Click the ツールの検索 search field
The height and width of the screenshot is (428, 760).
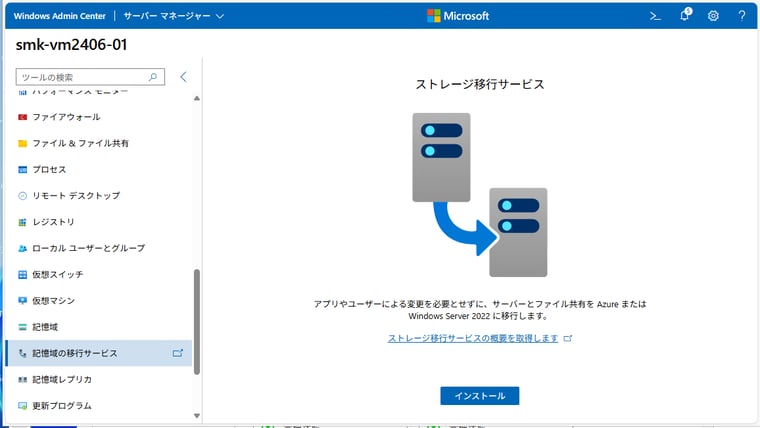(82, 77)
